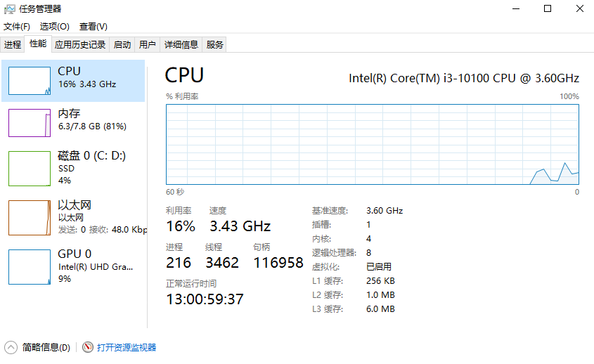
Task: Switch to the 用户 tab
Action: click(148, 45)
